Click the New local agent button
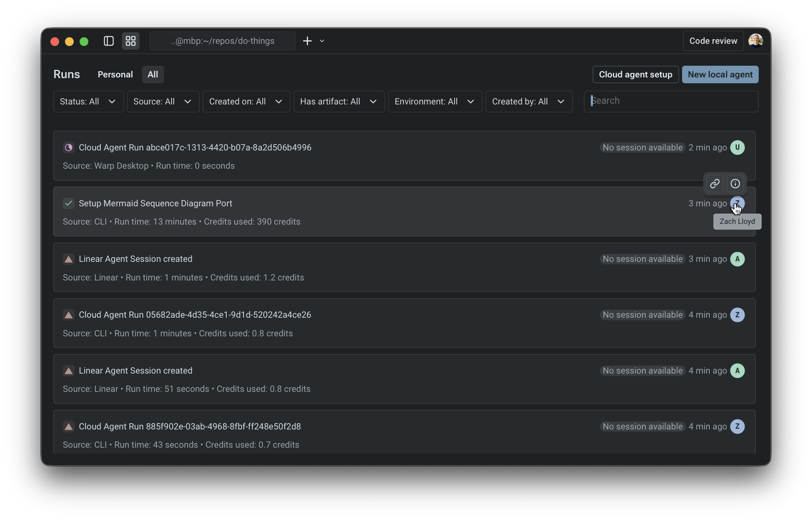 point(720,74)
